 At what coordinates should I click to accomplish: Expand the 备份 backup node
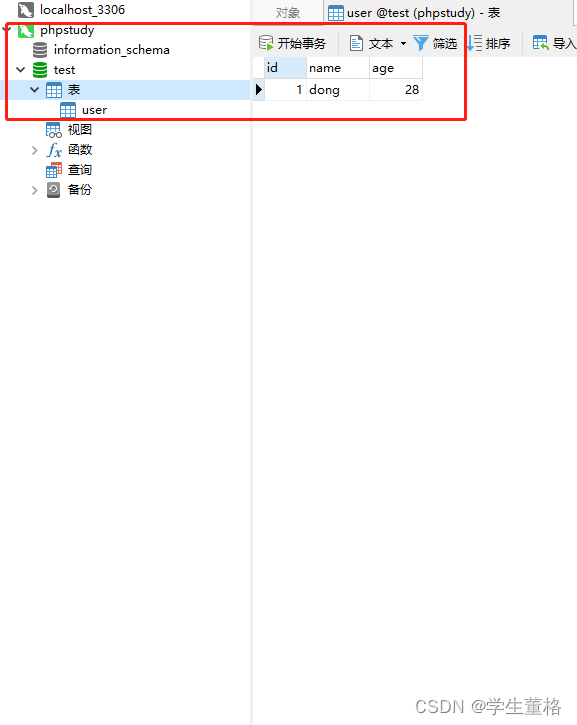coord(34,190)
